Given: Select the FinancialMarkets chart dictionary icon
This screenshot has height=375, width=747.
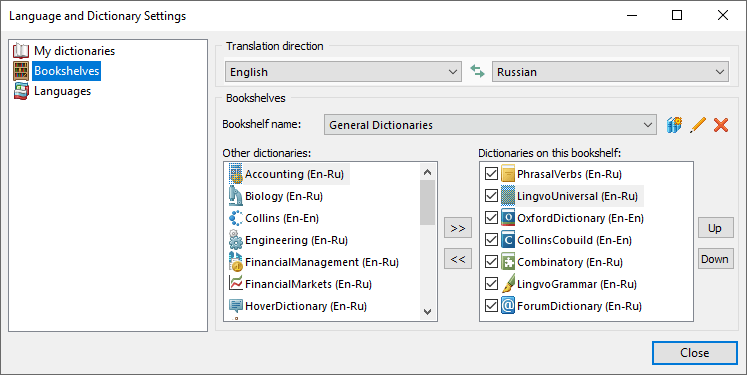Looking at the screenshot, I should (x=235, y=284).
